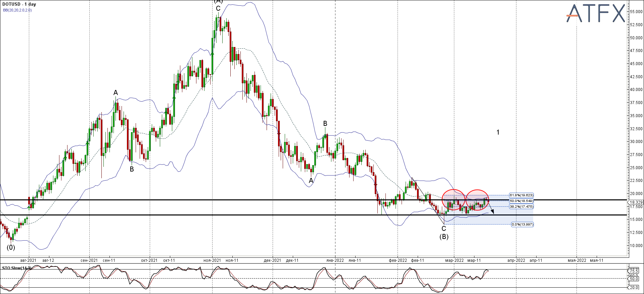Select the (B) wave label

pyautogui.click(x=444, y=237)
